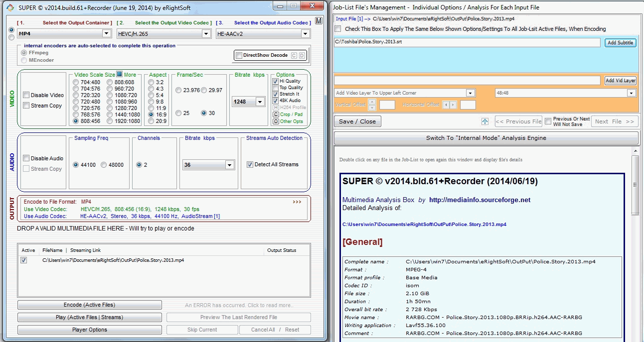Choose the 720:480 scale size
The image size is (644, 342).
(76, 102)
